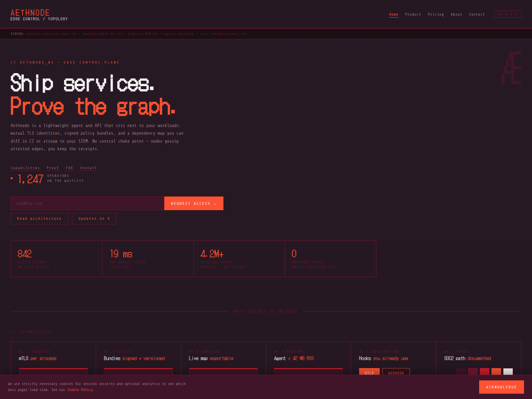Click agents=healthy in status bar

coord(179,34)
